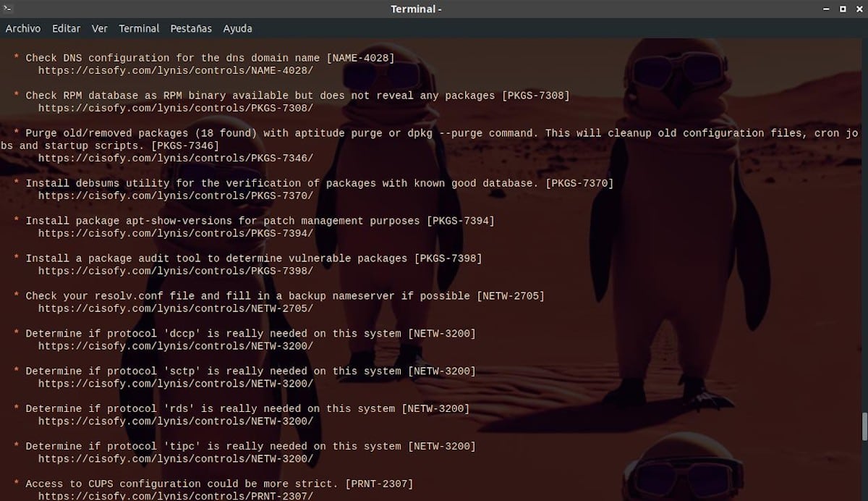This screenshot has width=868, height=501.
Task: Click the 'Install debsums utility' suggestion line
Action: pos(313,183)
